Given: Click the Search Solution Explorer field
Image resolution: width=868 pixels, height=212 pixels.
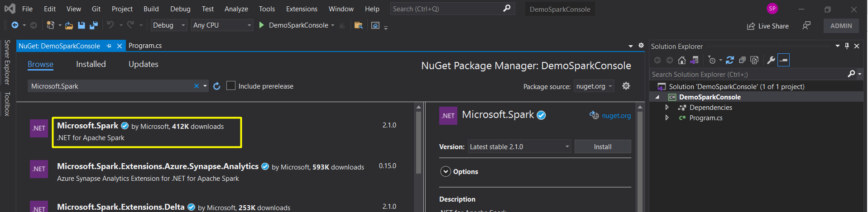Looking at the screenshot, I should [x=748, y=74].
